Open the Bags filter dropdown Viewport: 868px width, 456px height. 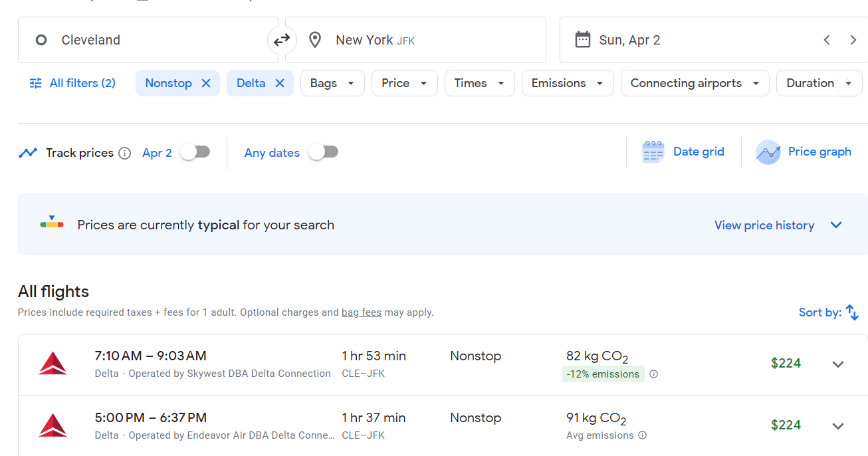tap(332, 83)
